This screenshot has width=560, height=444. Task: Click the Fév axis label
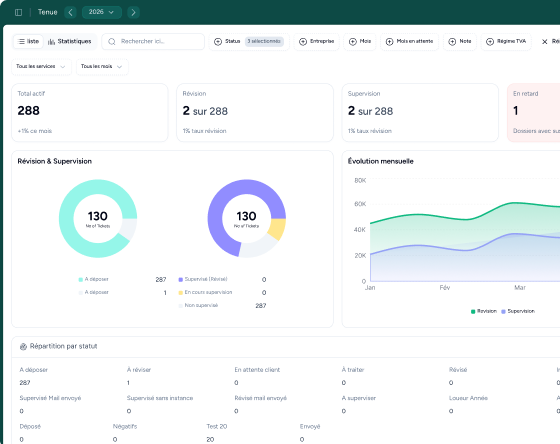point(445,288)
